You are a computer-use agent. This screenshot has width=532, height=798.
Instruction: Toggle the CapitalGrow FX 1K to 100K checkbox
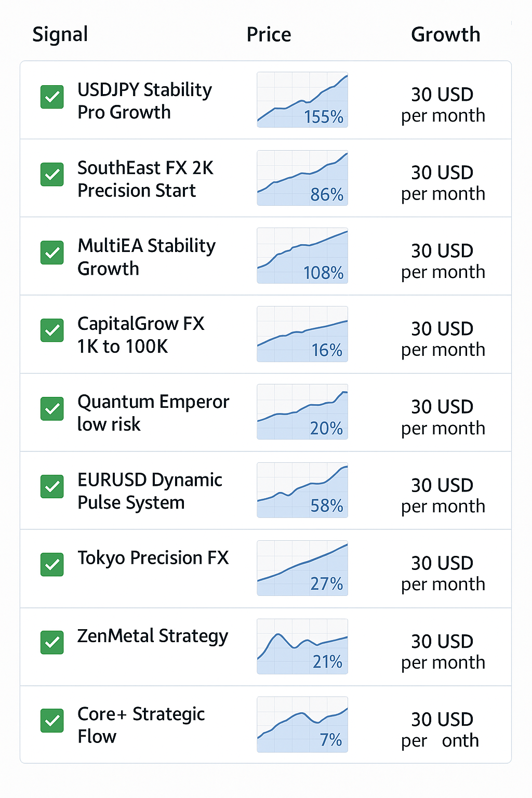click(x=52, y=330)
